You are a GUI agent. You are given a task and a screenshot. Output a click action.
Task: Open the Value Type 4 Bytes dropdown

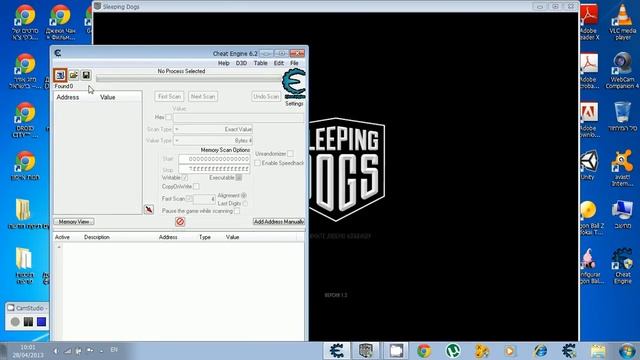point(213,140)
